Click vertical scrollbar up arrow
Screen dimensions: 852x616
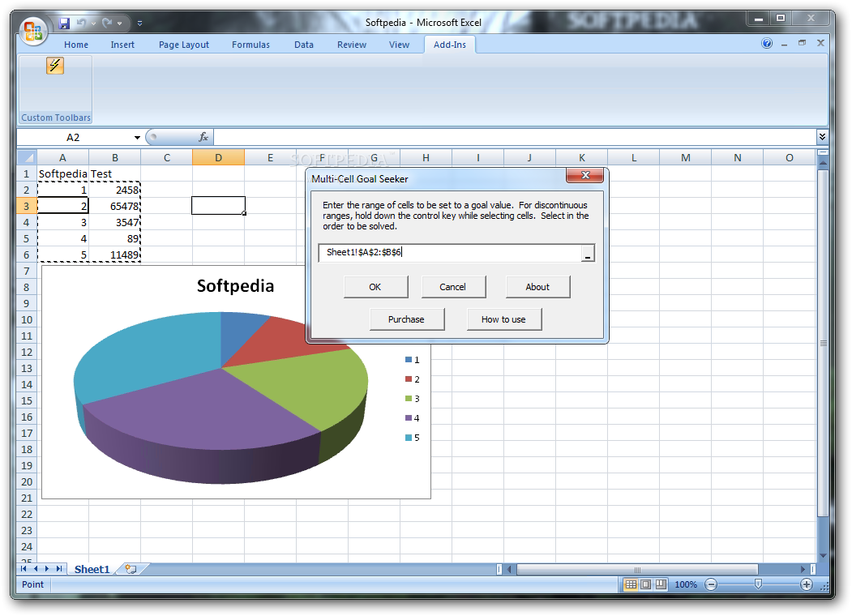[x=823, y=162]
